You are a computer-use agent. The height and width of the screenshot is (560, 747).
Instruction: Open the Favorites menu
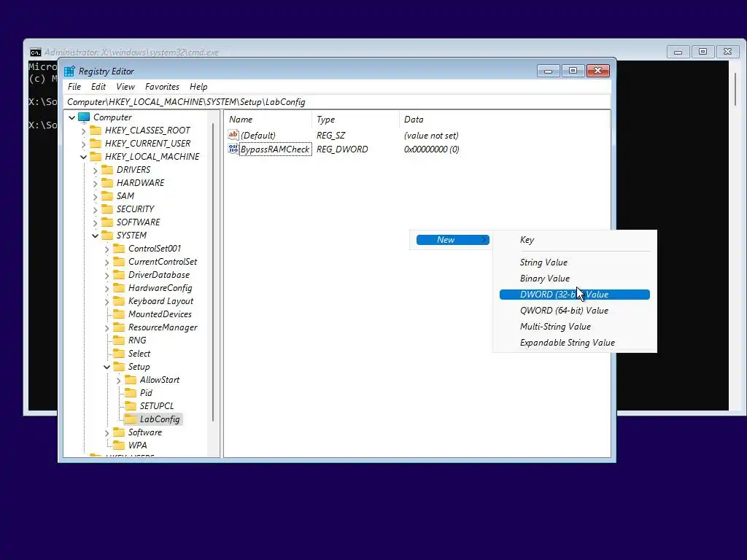162,87
